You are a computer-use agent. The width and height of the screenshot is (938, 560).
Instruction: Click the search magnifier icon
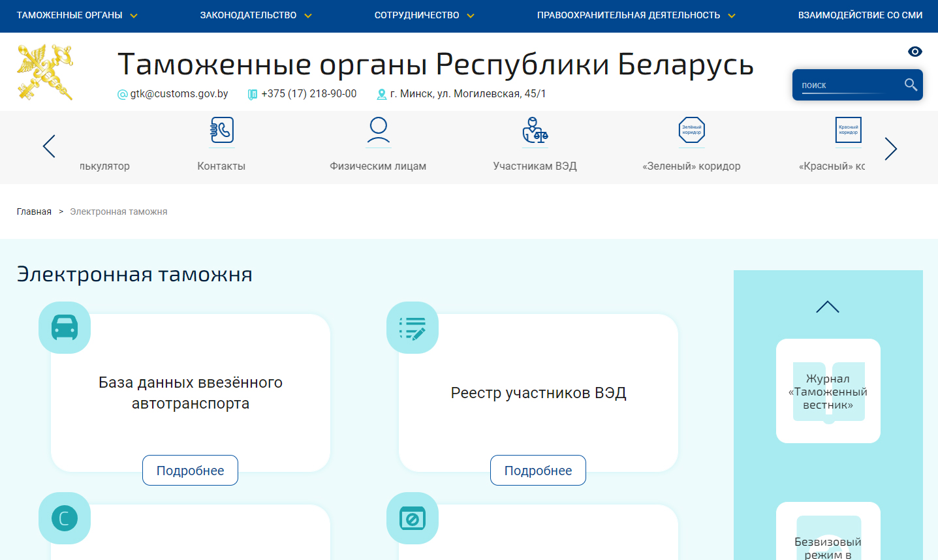[x=911, y=85]
